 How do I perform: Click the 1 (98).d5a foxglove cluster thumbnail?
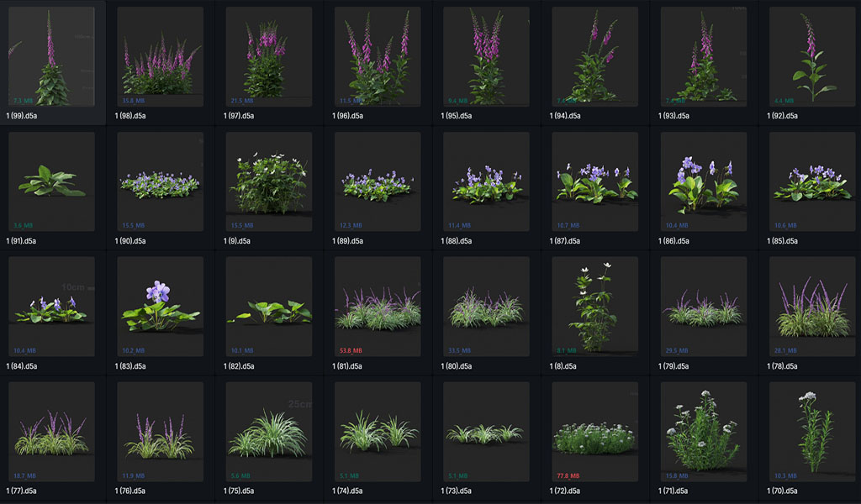[x=160, y=57]
